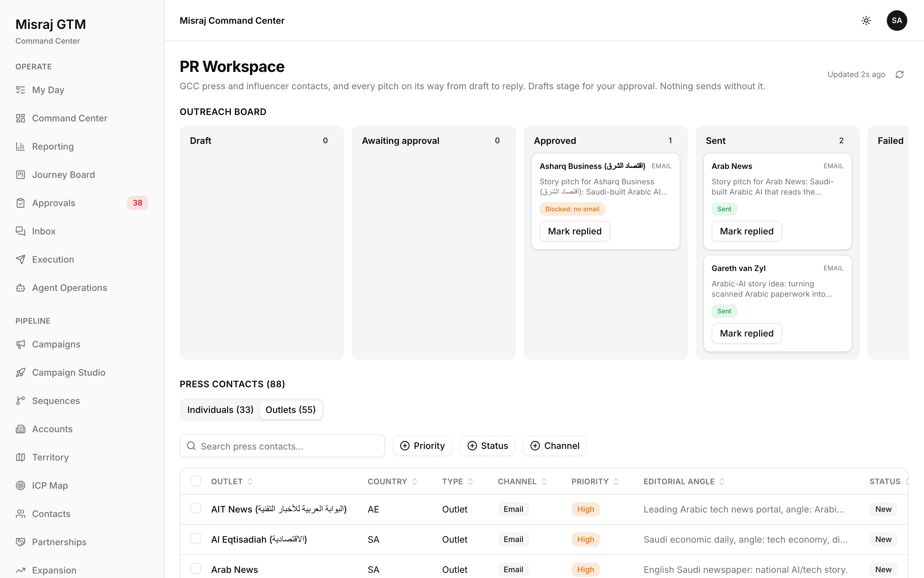Focus the Search press contacts field
This screenshot has height=578, width=924.
pos(282,446)
